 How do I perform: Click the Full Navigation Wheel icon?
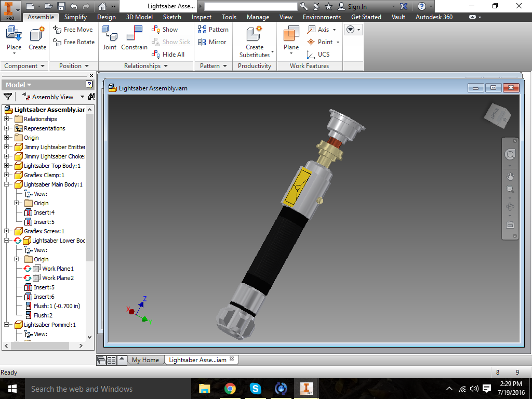coord(510,154)
